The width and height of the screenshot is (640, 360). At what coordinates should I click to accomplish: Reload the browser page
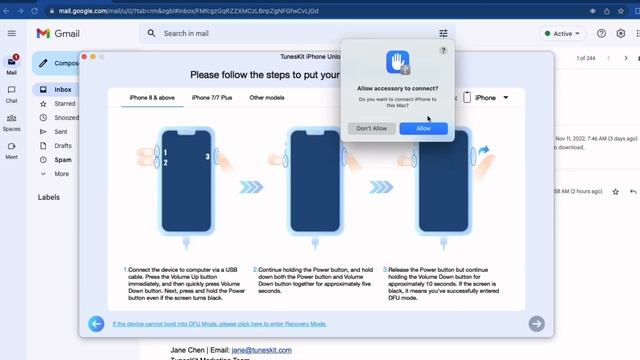pos(34,11)
